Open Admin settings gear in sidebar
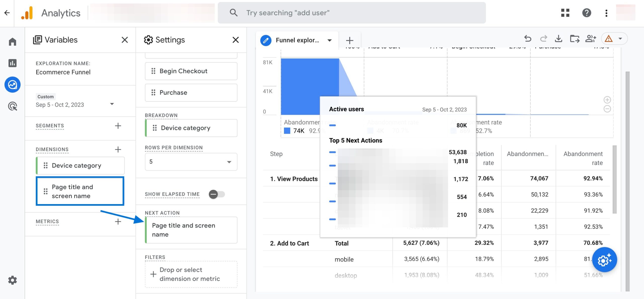 (12, 280)
